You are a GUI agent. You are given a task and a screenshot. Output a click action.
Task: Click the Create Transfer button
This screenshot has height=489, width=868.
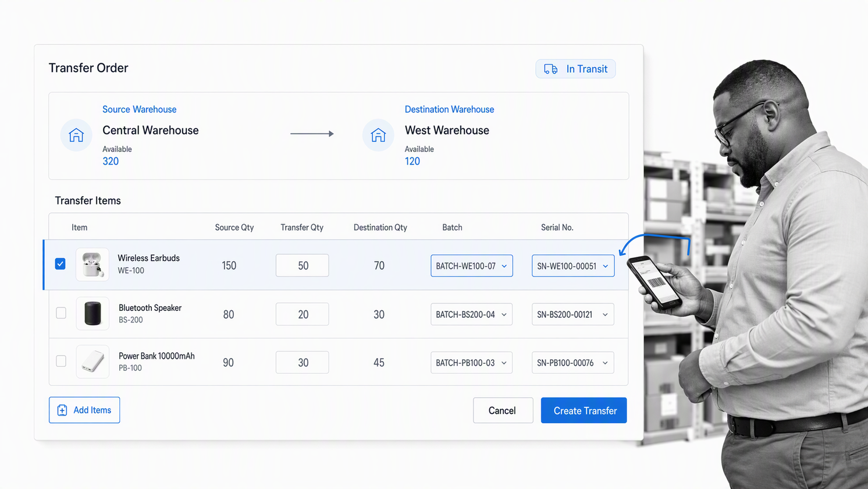[x=584, y=410]
